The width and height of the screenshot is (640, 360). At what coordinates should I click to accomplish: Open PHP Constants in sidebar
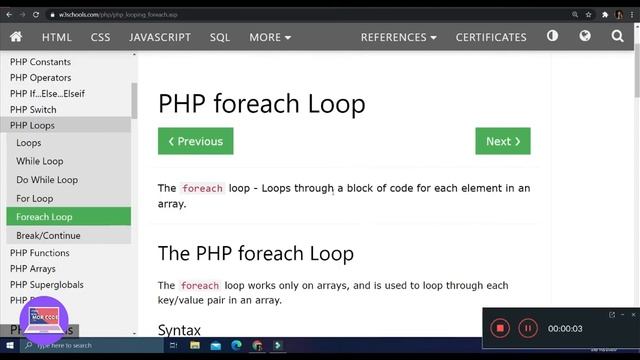point(40,62)
